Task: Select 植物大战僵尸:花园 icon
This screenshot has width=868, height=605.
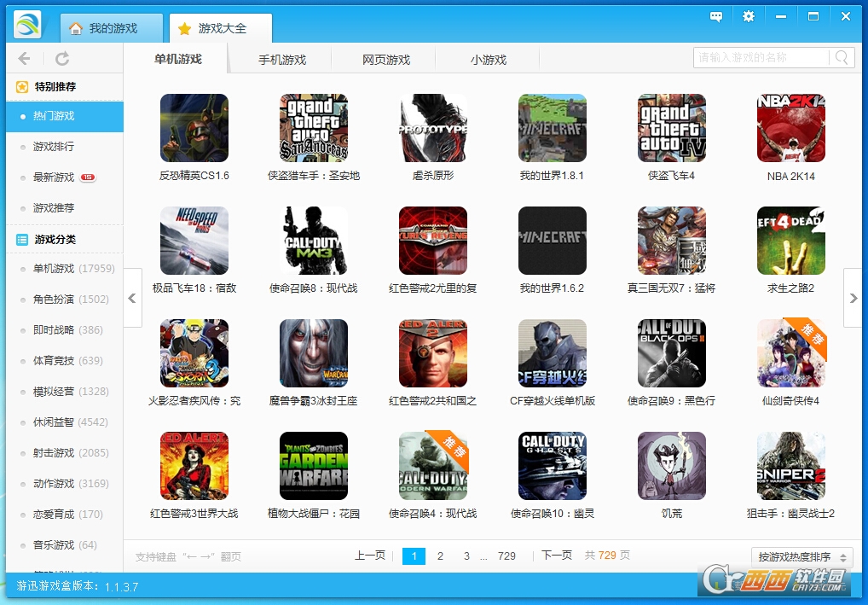Action: (x=314, y=466)
